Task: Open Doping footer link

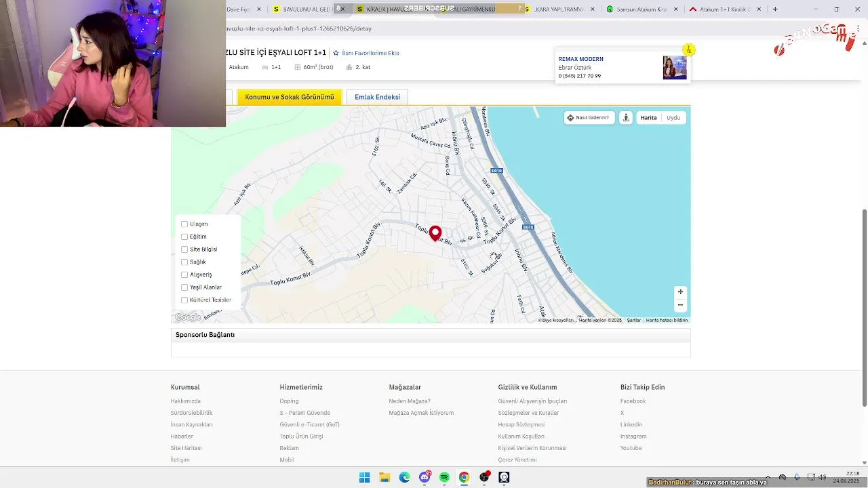Action: [x=289, y=401]
